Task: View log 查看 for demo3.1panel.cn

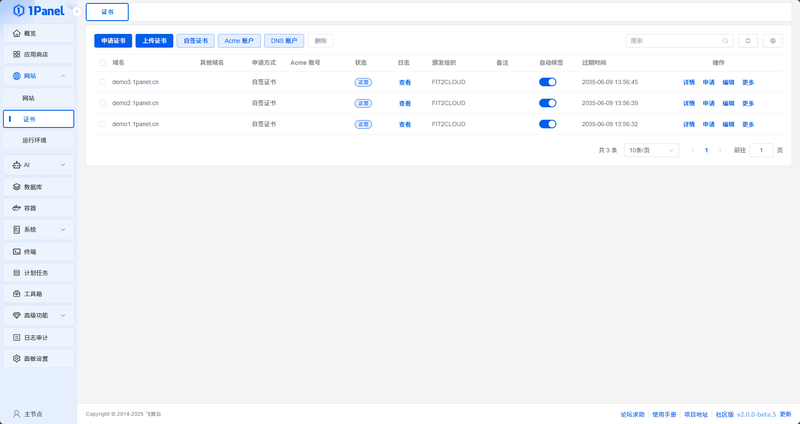Action: 405,83
